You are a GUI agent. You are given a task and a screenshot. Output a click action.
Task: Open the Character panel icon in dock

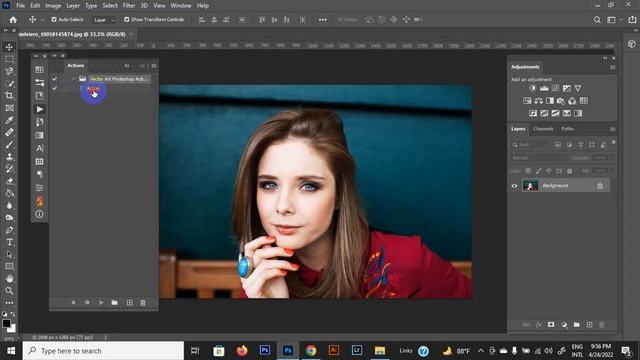tap(40, 148)
